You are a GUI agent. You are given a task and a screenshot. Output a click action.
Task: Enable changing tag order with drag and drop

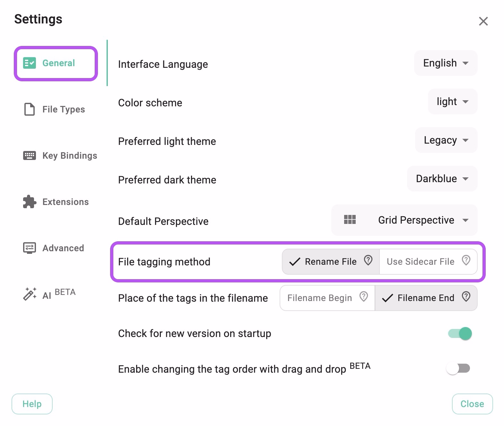tap(458, 369)
